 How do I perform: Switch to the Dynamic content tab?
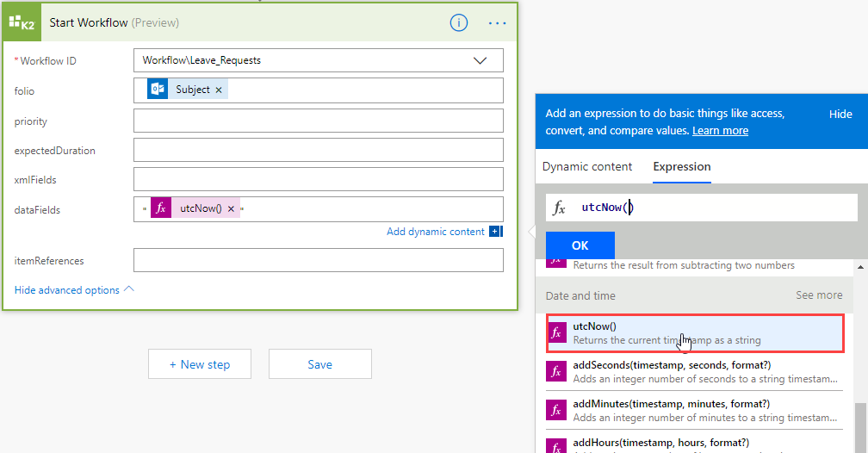(589, 167)
